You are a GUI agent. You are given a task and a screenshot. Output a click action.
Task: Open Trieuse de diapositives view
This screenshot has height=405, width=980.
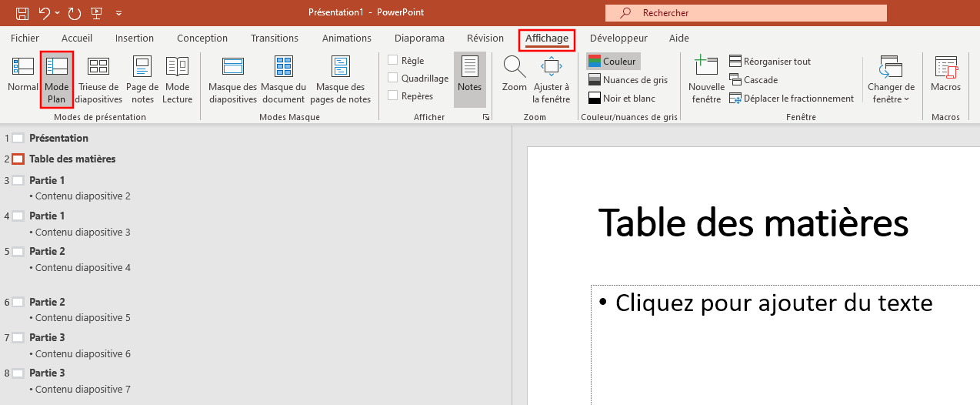(x=98, y=79)
